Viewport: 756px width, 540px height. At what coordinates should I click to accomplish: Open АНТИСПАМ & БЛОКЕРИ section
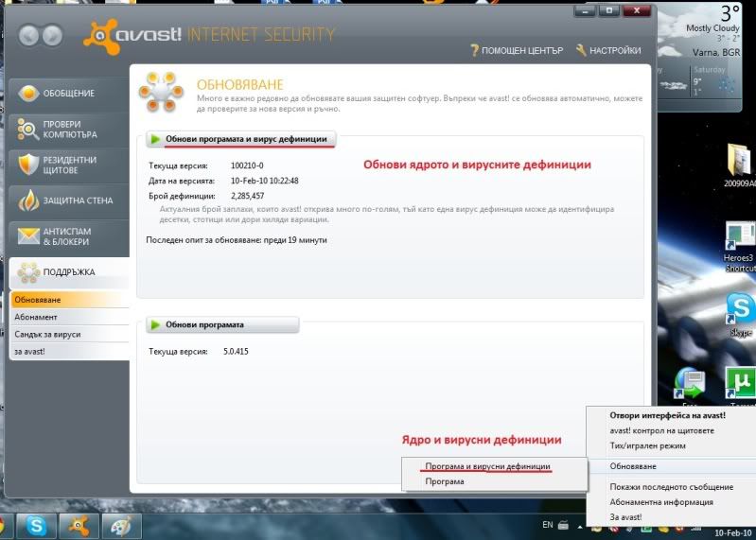(x=68, y=236)
